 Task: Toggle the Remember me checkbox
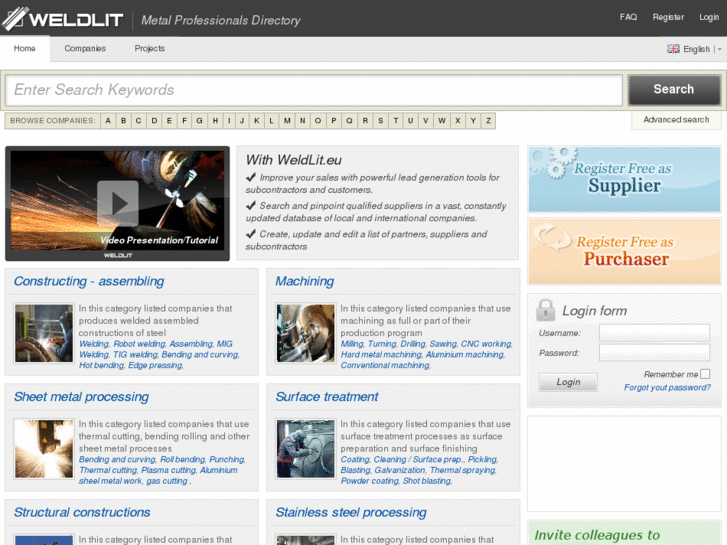coord(705,374)
